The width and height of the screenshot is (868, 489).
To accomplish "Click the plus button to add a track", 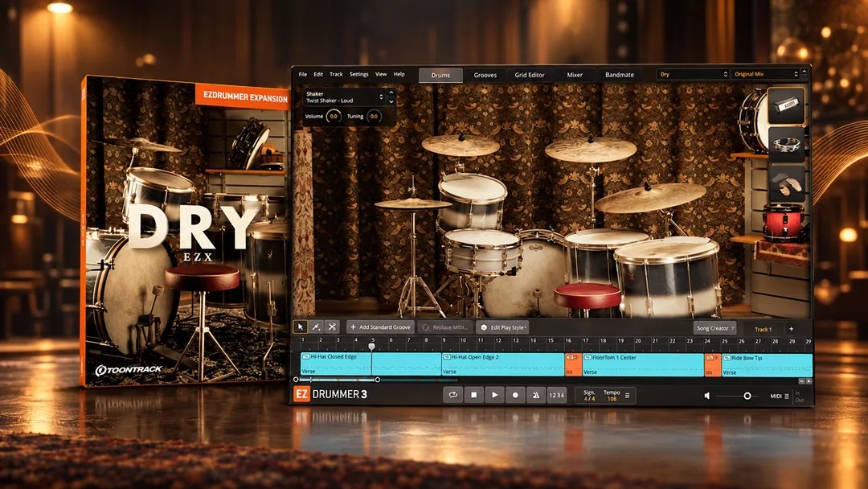I will 791,328.
